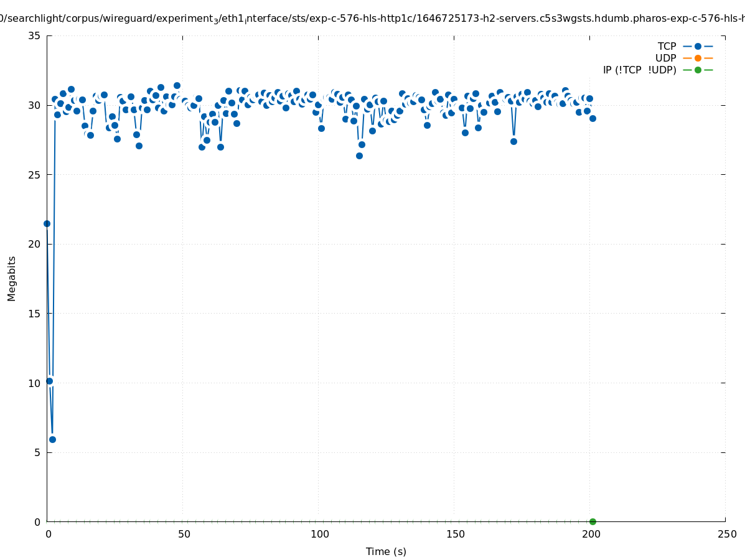Click the 250 tick label on x-axis
Screen dimensions: 745x560
pos(726,534)
